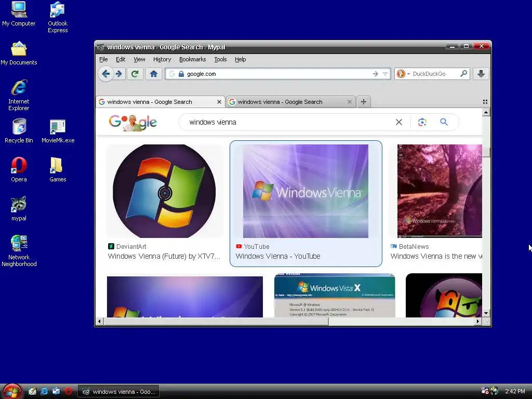Clear the Google search query with X

click(399, 122)
